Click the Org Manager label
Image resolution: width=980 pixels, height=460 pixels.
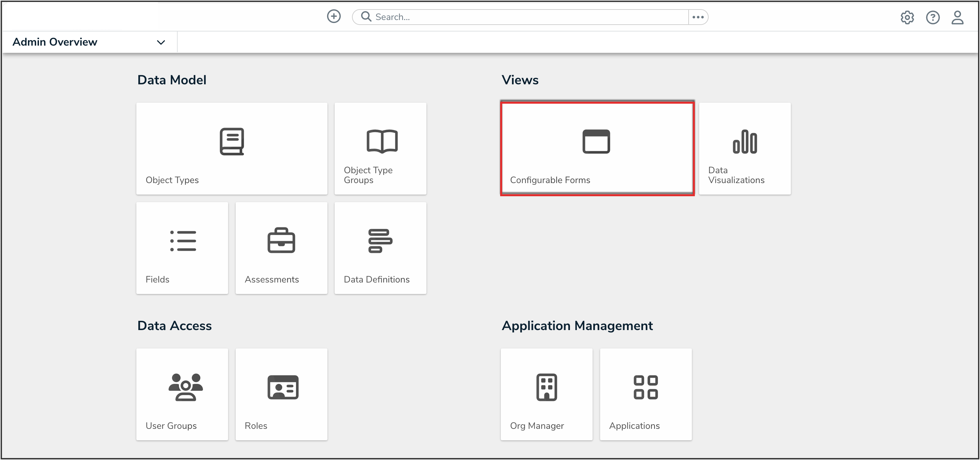pyautogui.click(x=537, y=426)
